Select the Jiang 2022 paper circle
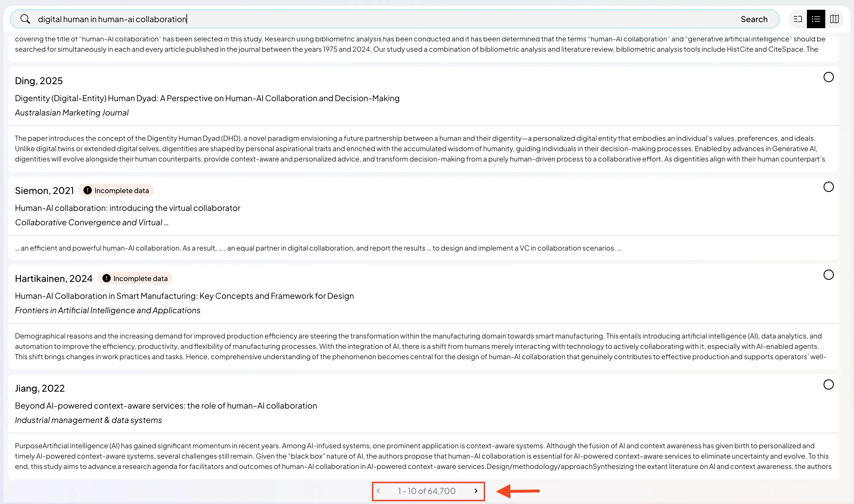The image size is (854, 504). pos(828,384)
